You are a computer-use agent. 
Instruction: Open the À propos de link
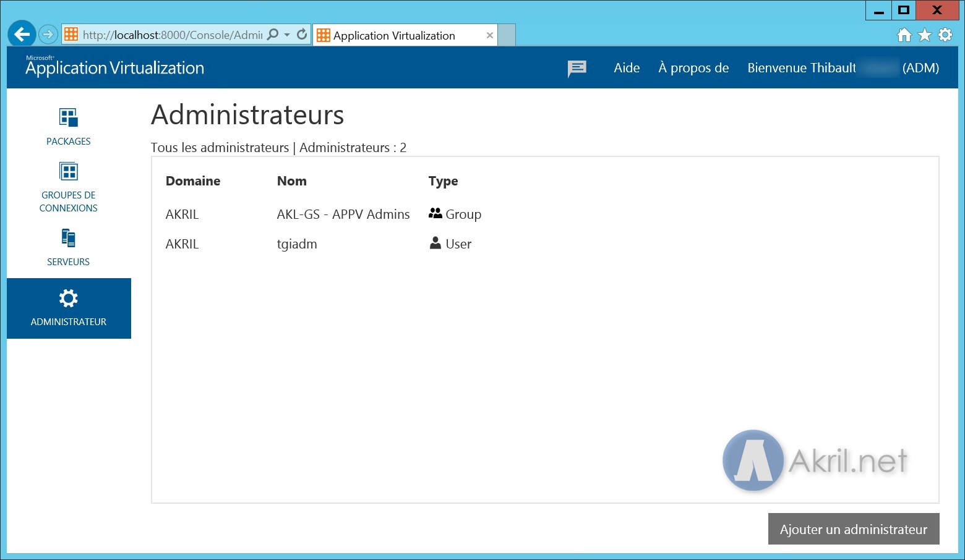coord(693,68)
